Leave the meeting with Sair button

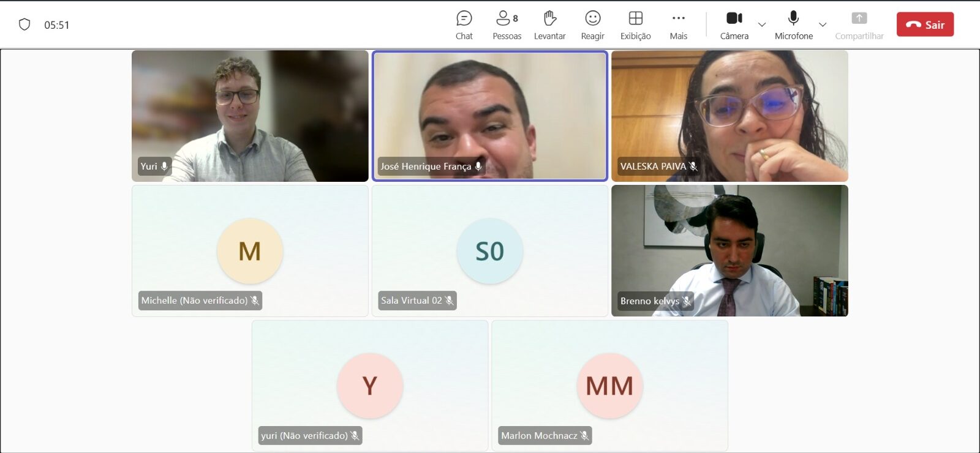[x=925, y=24]
